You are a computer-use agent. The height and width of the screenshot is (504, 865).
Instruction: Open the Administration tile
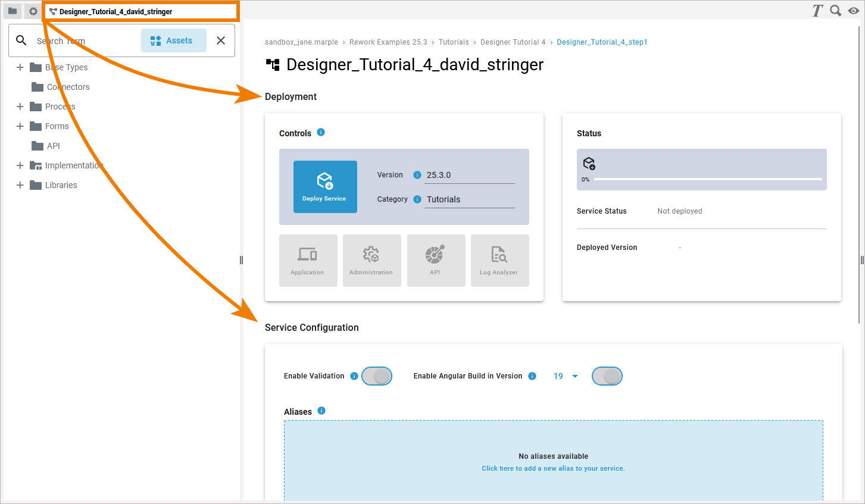[371, 261]
